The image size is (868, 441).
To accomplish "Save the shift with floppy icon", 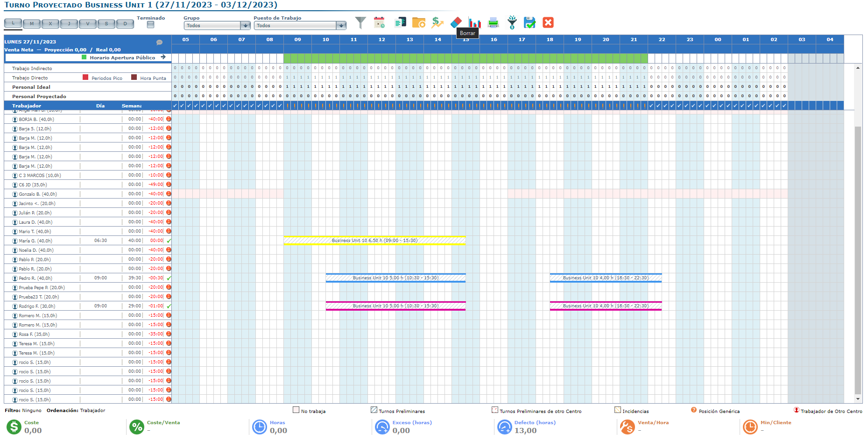I will pyautogui.click(x=529, y=22).
